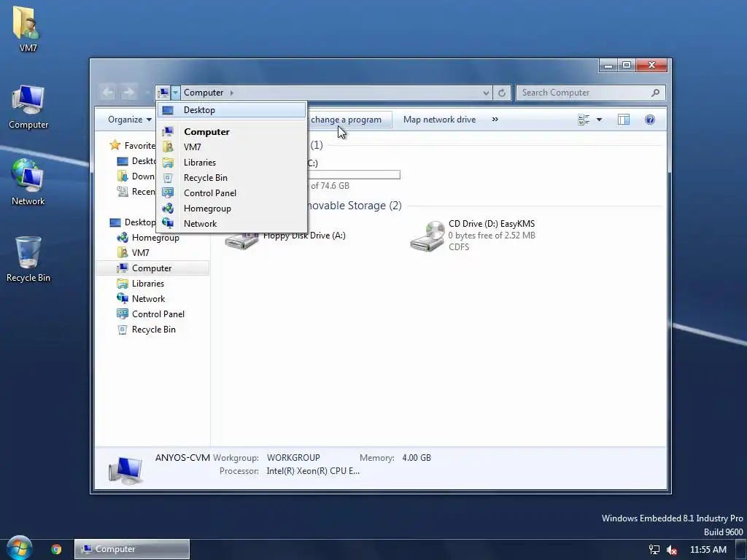Collapse the address bar root dropdown arrow

click(x=175, y=93)
